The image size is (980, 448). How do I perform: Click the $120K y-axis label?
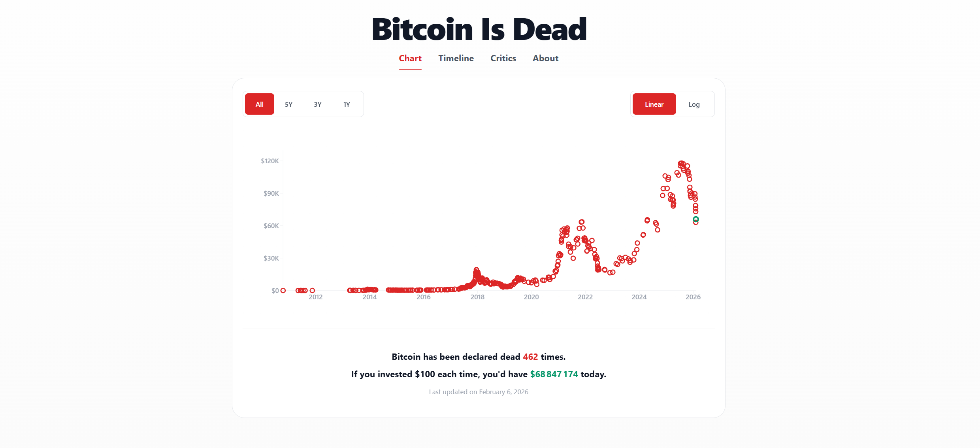coord(270,161)
